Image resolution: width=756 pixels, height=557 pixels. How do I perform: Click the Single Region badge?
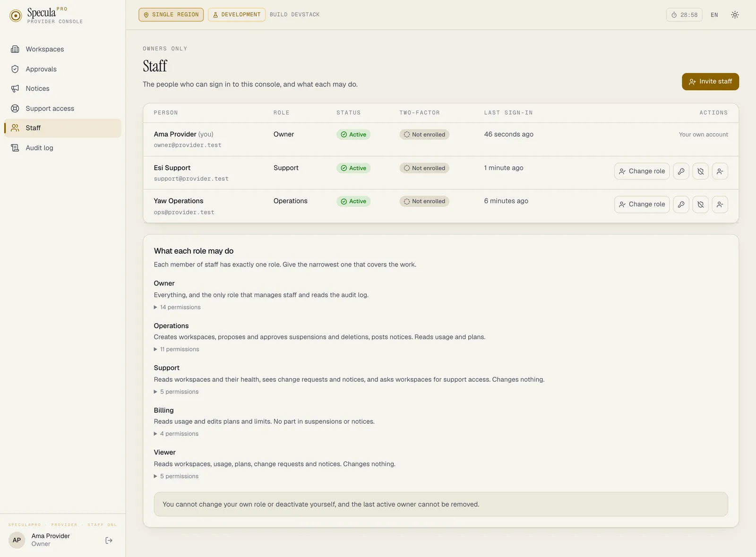click(x=171, y=15)
